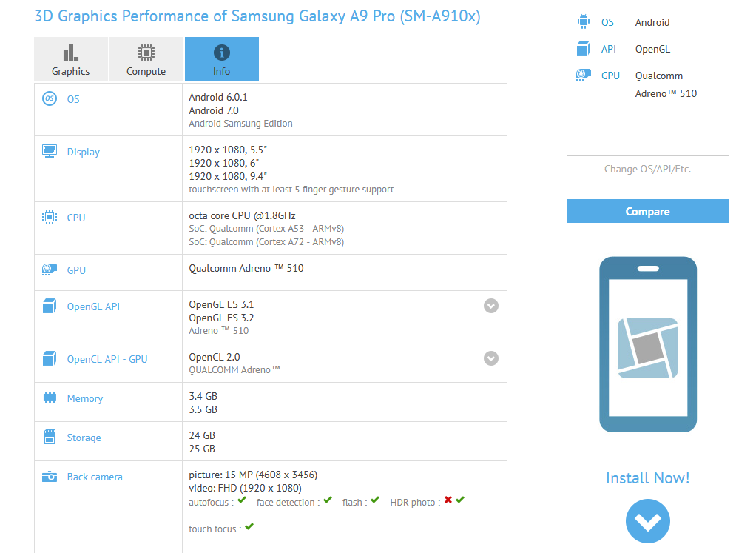Click the GPU icon in right sidebar
756x553 pixels.
[584, 75]
